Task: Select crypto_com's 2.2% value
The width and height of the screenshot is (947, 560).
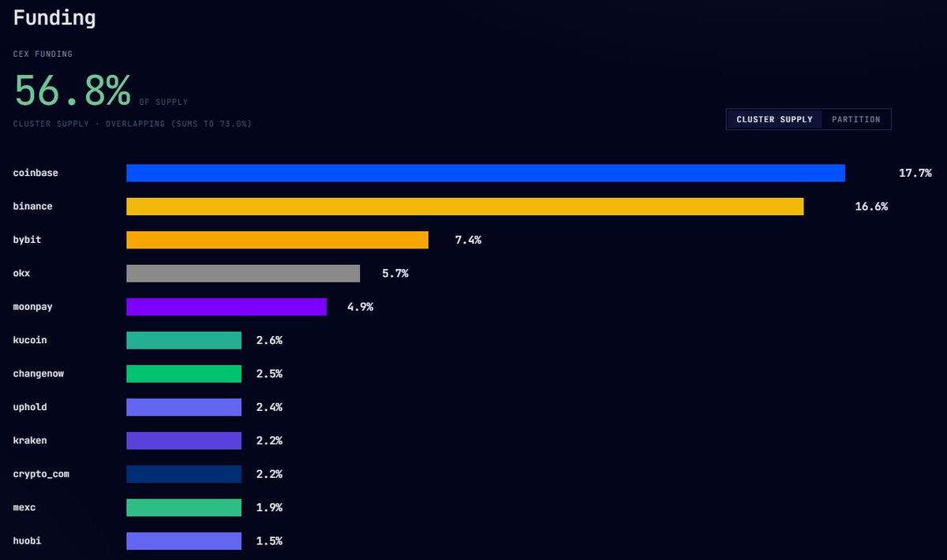Action: click(269, 474)
